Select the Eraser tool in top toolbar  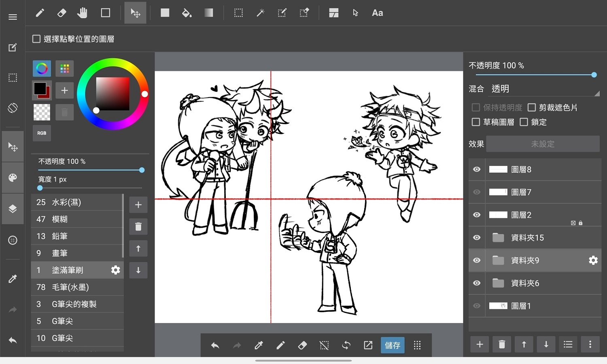[x=62, y=13]
